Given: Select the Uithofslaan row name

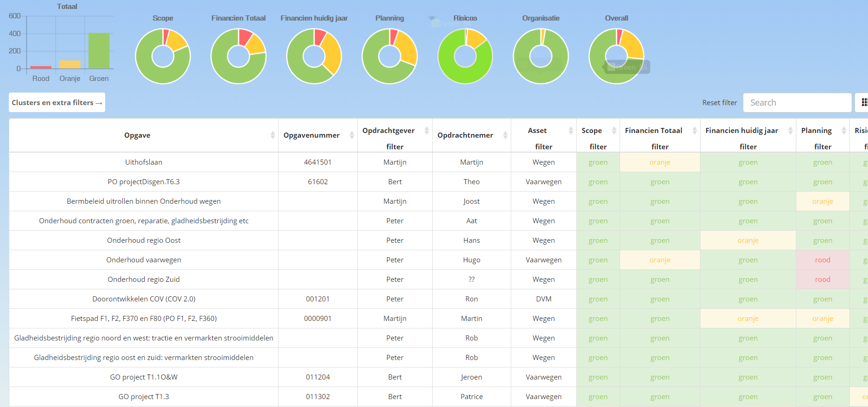Looking at the screenshot, I should point(144,162).
